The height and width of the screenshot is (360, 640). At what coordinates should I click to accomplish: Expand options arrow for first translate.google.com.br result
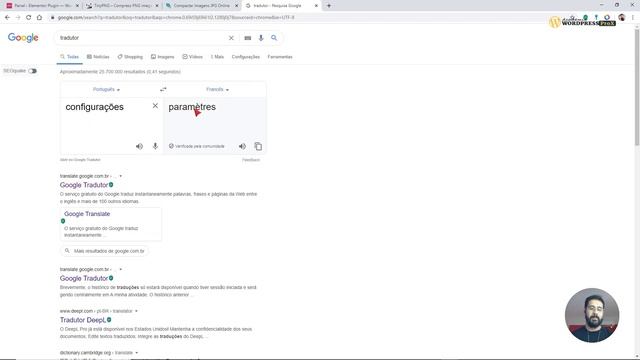[x=120, y=176]
